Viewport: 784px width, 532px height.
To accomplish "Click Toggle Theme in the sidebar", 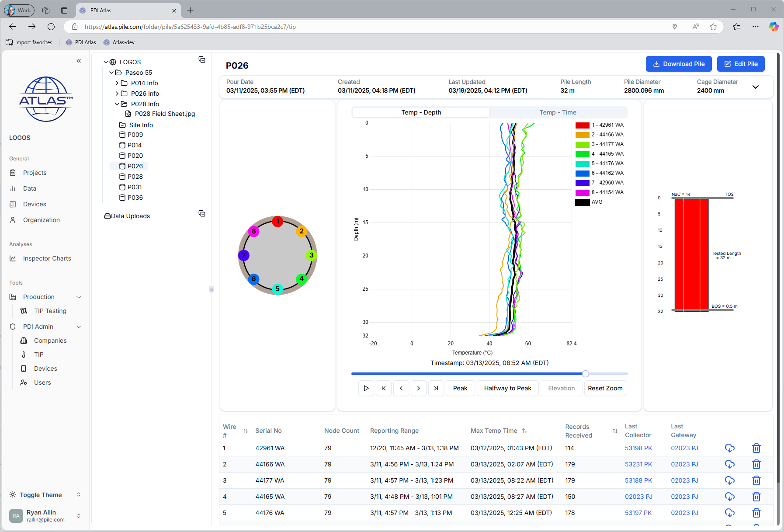I will click(x=41, y=495).
